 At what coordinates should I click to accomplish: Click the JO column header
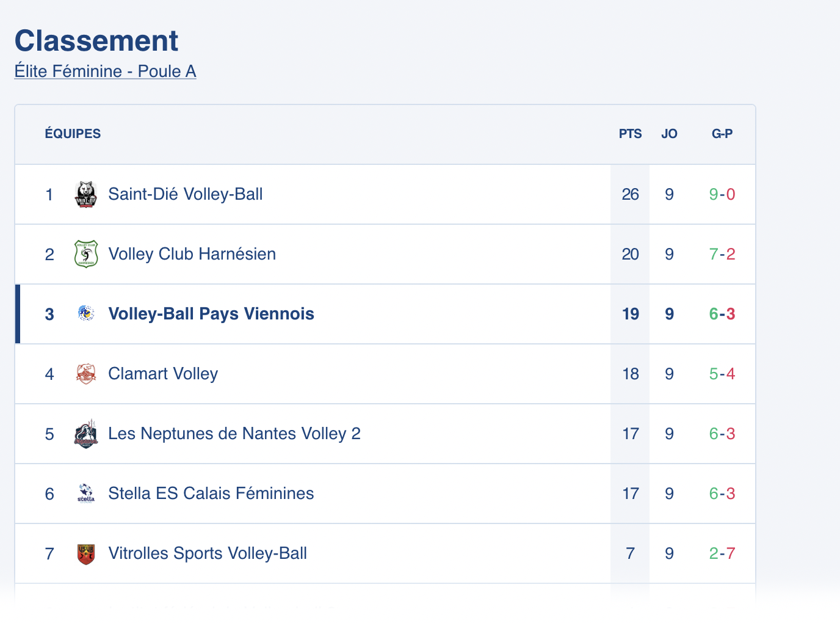click(669, 134)
